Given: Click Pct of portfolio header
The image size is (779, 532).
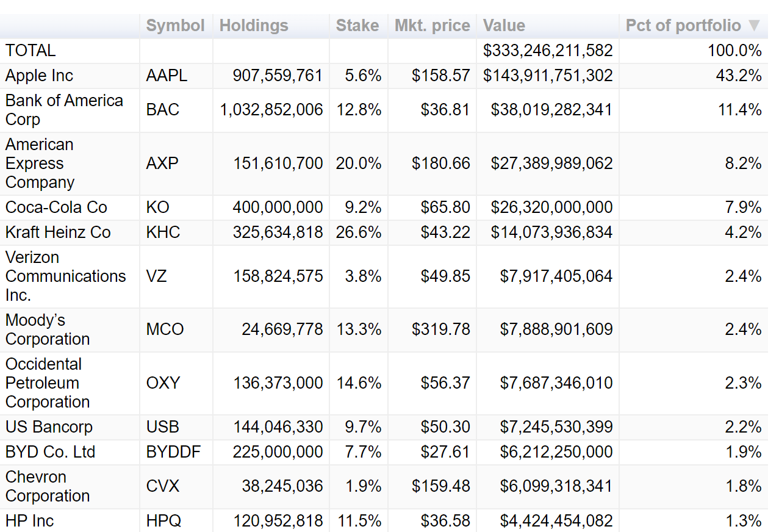Looking at the screenshot, I should click(683, 26).
